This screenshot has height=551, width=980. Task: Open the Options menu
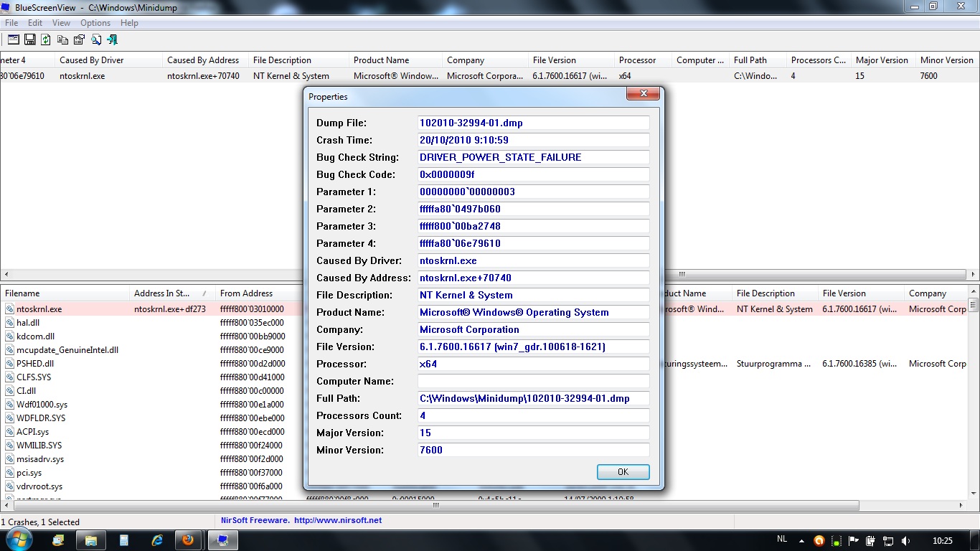(x=95, y=23)
